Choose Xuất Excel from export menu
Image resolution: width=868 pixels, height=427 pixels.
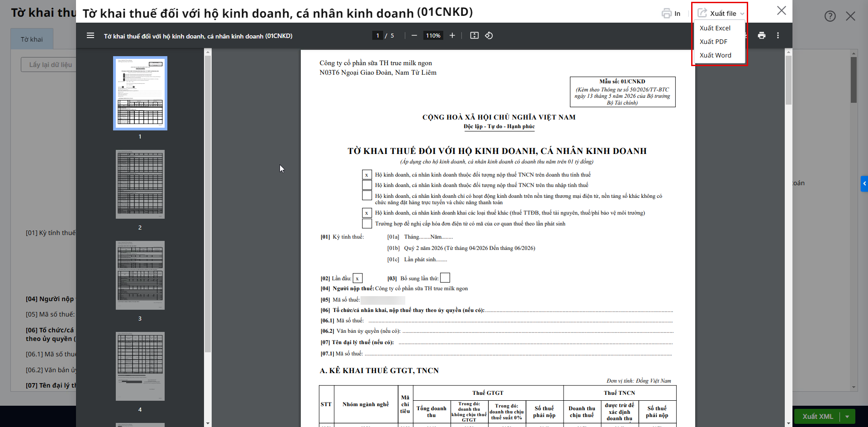point(715,28)
